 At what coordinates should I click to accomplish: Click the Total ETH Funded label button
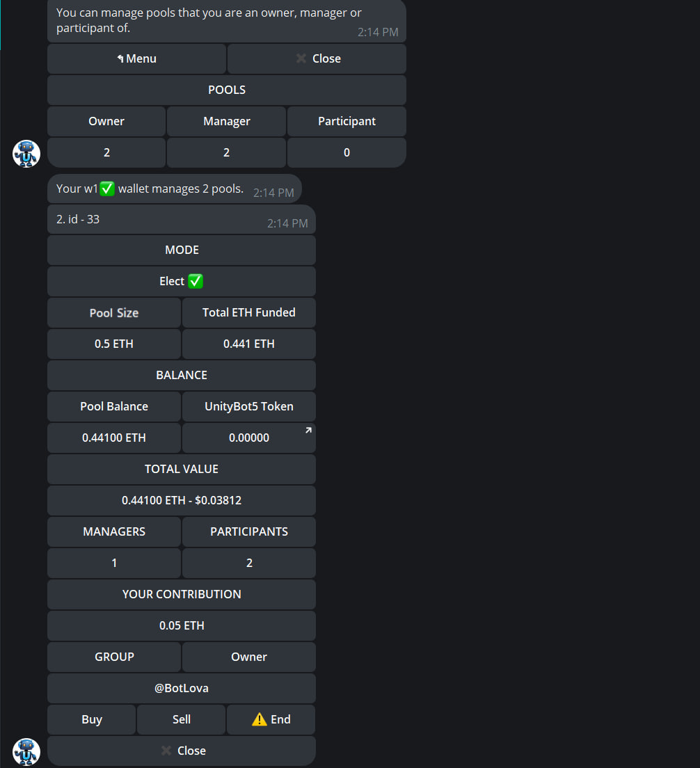pos(249,313)
